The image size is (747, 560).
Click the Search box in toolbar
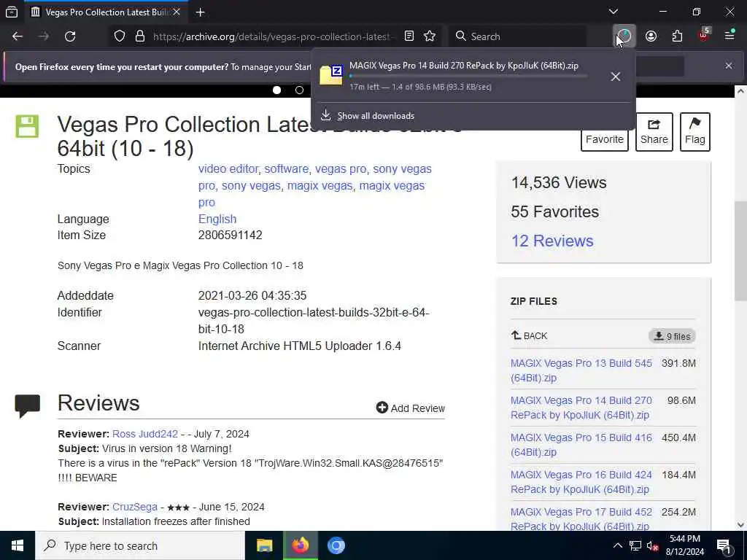pyautogui.click(x=517, y=36)
